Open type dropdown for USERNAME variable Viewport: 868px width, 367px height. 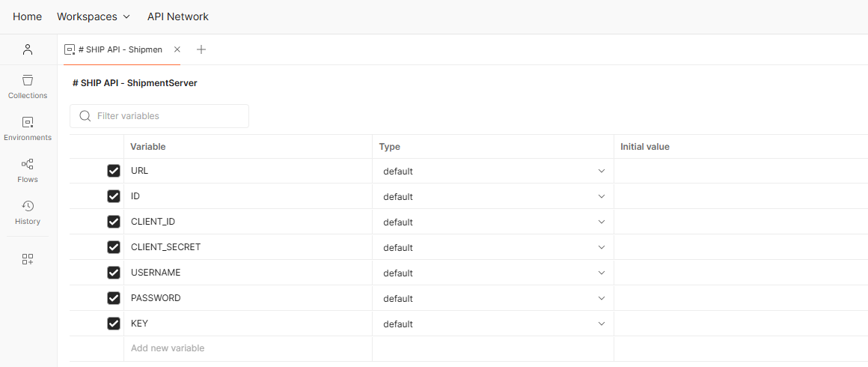pyautogui.click(x=601, y=273)
